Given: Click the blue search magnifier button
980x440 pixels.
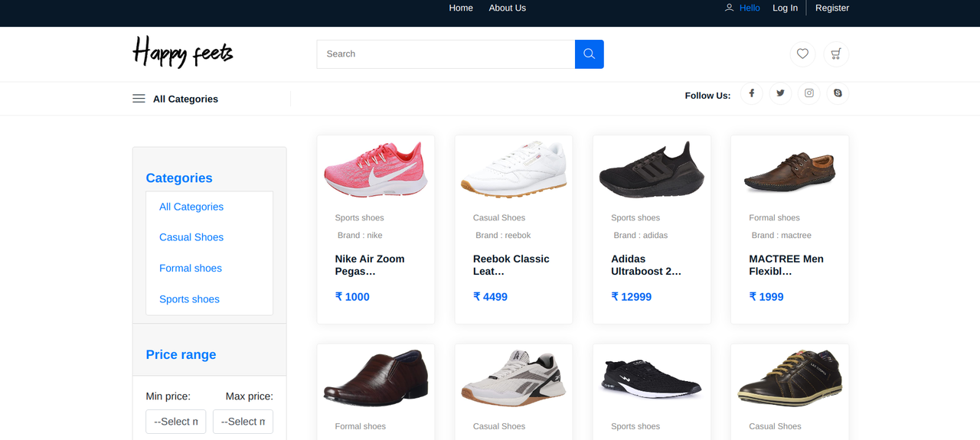Looking at the screenshot, I should (590, 54).
